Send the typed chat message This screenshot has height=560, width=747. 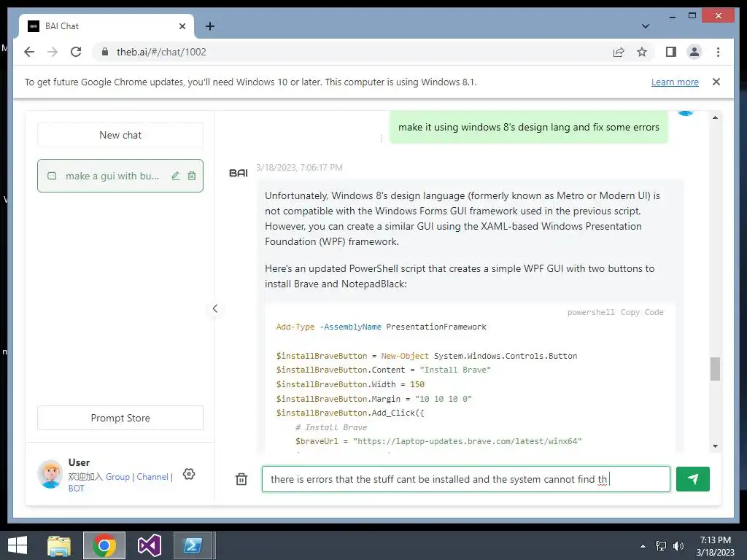click(693, 479)
